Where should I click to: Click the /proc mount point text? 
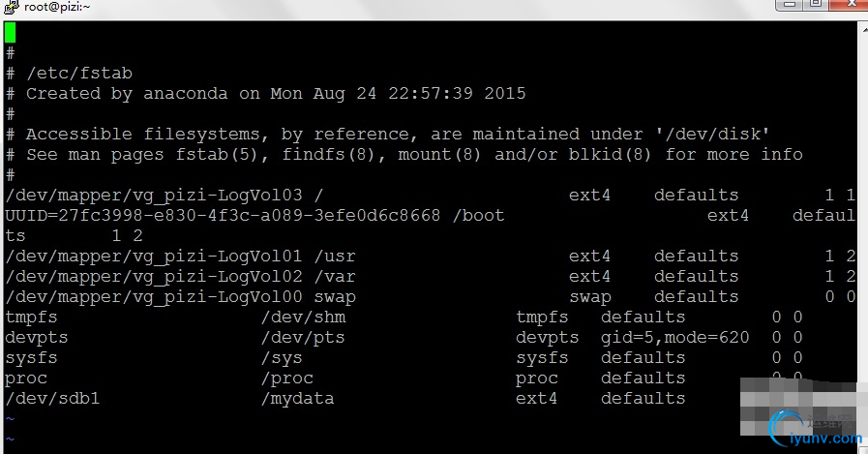click(x=287, y=378)
